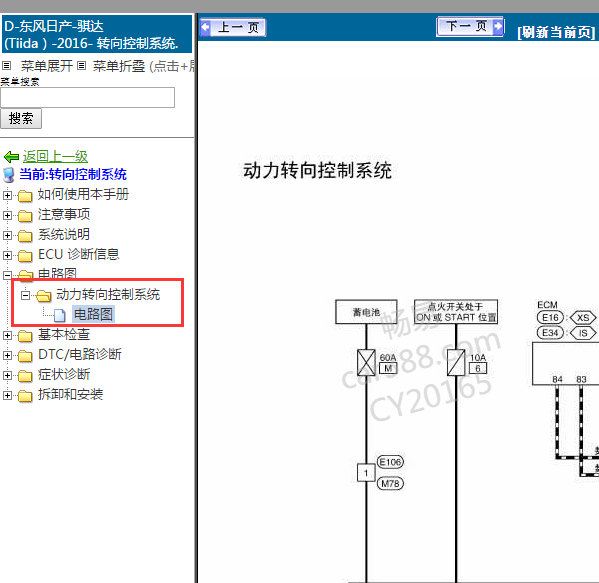Click the 10A fuse symbol in diagram
The image size is (599, 583).
tap(456, 363)
